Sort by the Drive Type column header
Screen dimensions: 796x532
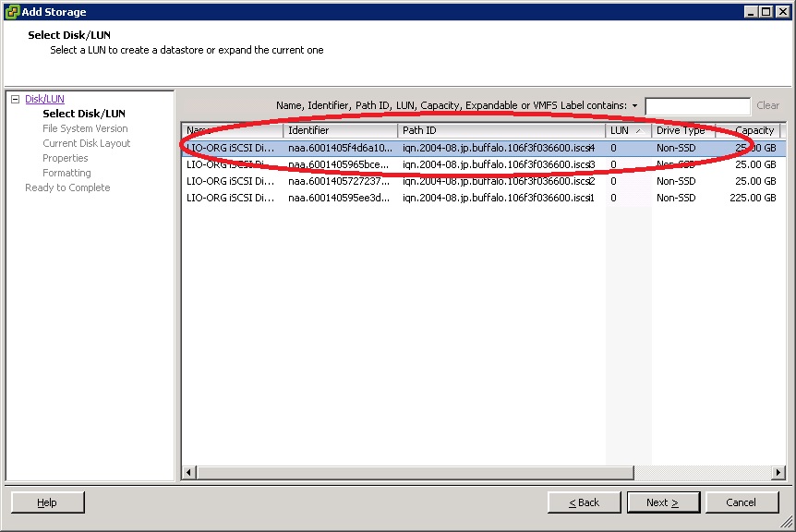[681, 130]
